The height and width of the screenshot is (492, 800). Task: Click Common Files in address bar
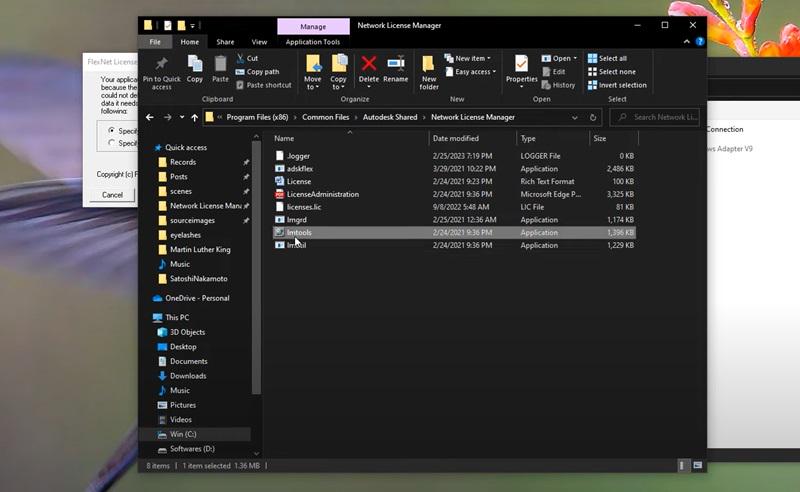coord(326,117)
